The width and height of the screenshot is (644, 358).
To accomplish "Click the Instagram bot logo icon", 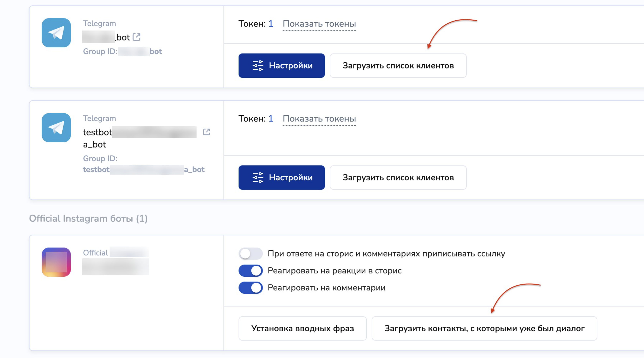I will (x=56, y=262).
